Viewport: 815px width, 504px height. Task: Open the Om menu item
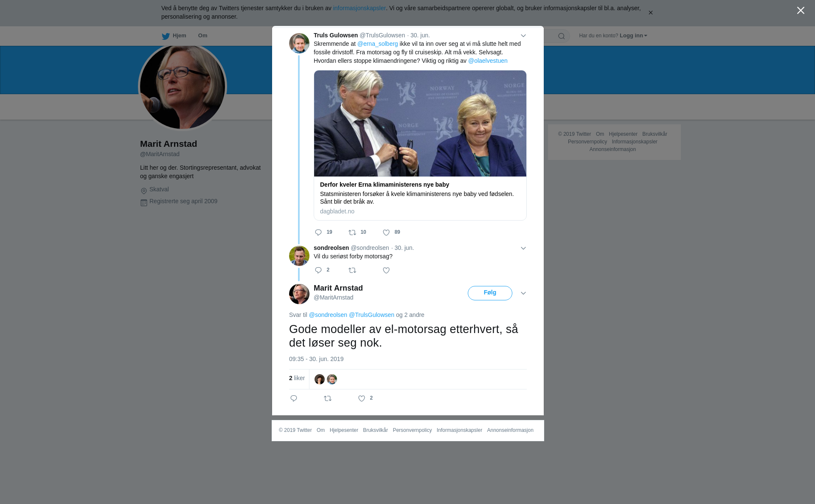pos(202,36)
